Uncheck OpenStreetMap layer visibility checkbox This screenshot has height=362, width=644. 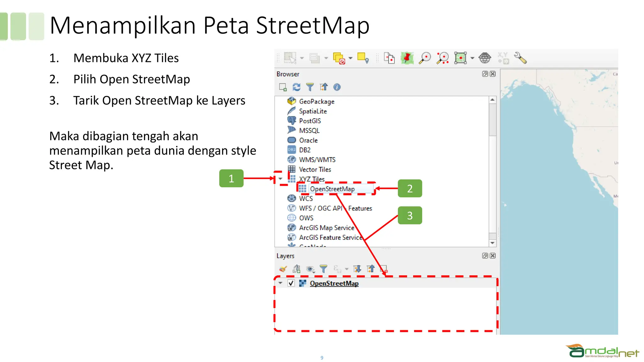(291, 283)
